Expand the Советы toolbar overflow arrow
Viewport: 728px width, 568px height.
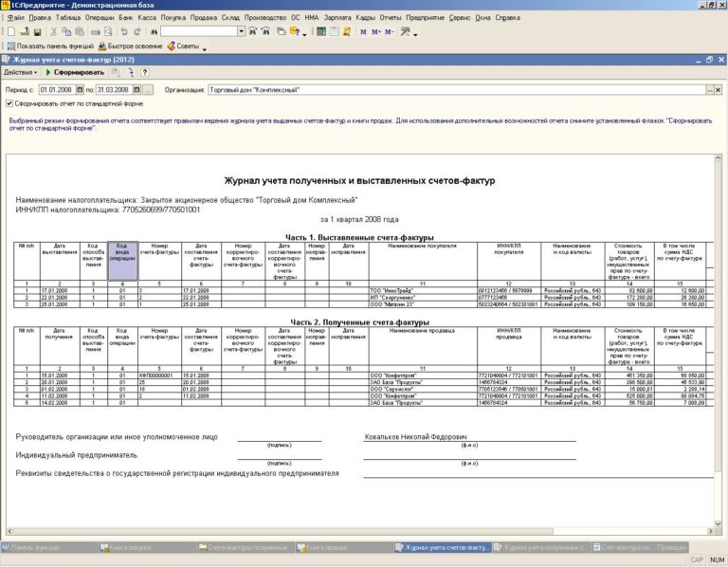coord(205,48)
